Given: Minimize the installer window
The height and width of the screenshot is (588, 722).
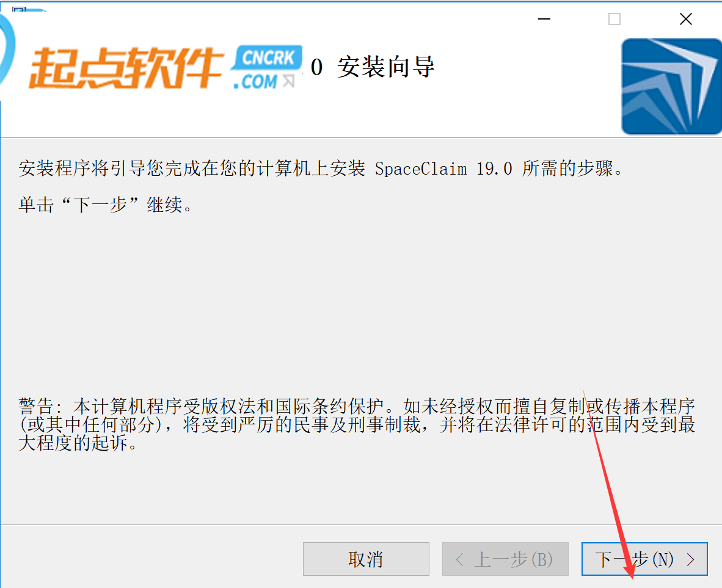Looking at the screenshot, I should pyautogui.click(x=544, y=19).
